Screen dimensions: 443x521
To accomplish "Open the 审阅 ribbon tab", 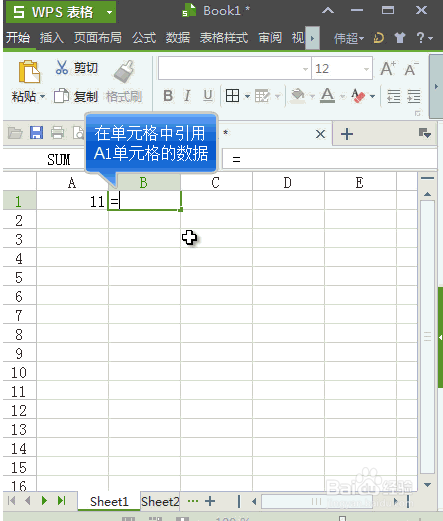I will 270,38.
